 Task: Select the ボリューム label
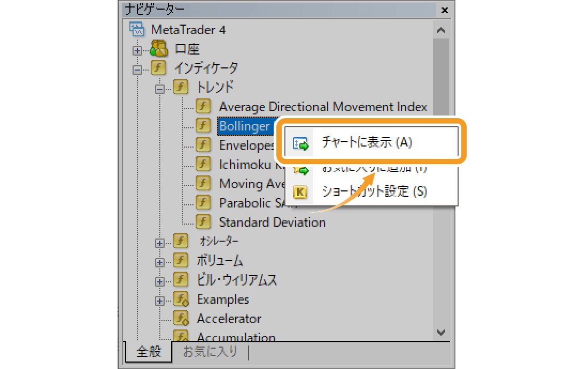pyautogui.click(x=220, y=260)
